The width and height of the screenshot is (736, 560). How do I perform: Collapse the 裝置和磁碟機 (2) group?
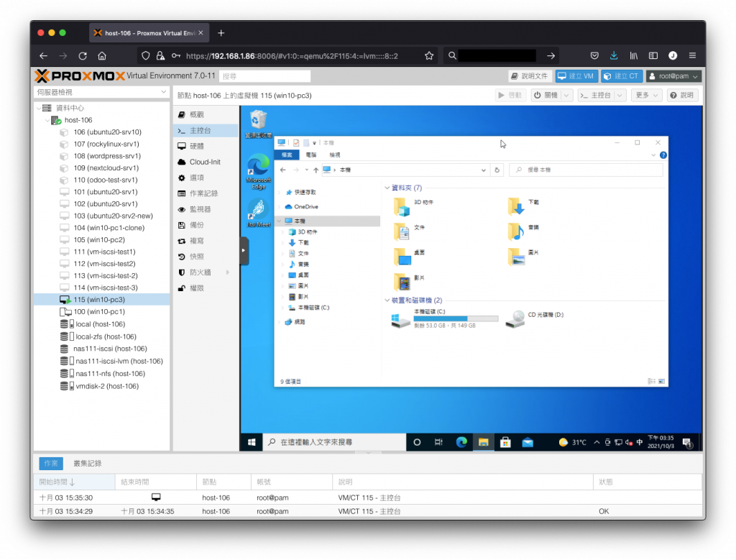coord(387,300)
